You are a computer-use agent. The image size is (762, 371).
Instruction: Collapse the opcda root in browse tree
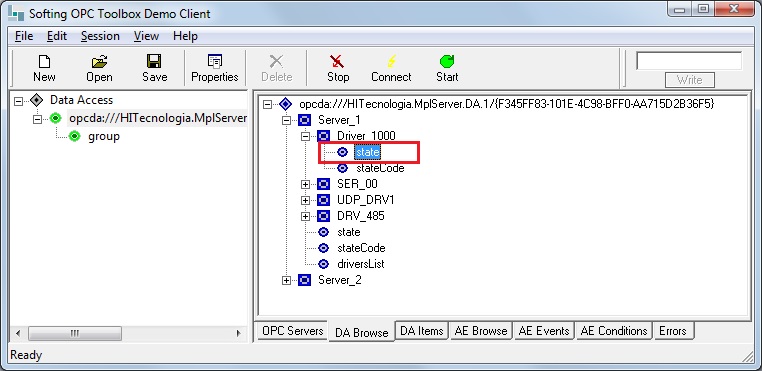pyautogui.click(x=267, y=104)
